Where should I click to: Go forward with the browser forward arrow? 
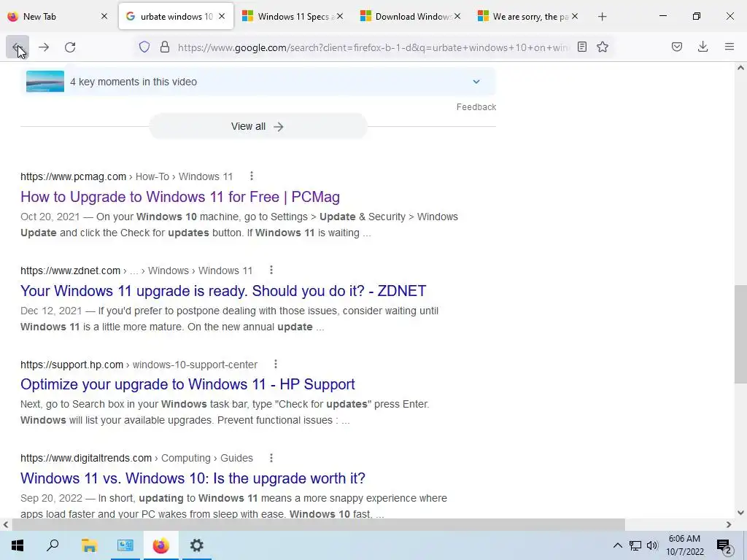pyautogui.click(x=44, y=47)
